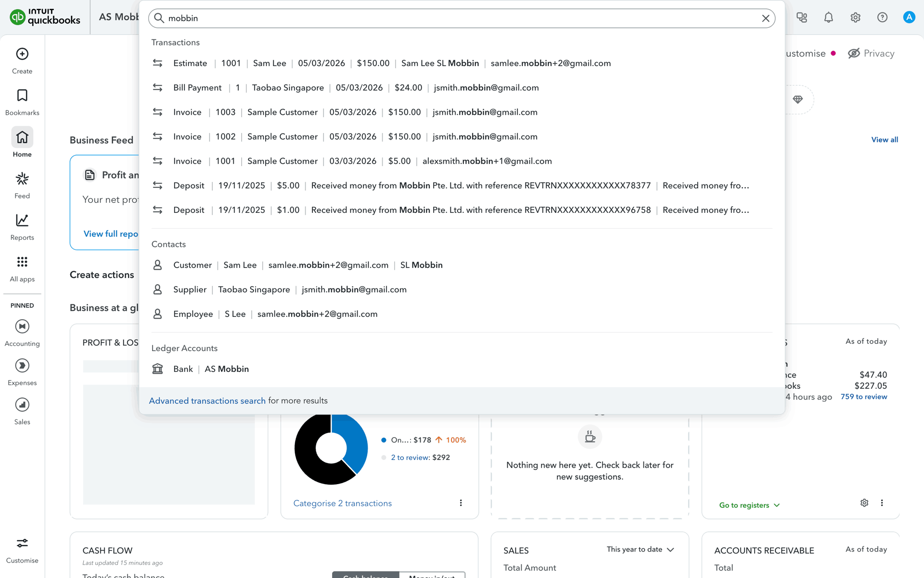This screenshot has height=578, width=924.
Task: Open Employee S Lee contact result
Action: pyautogui.click(x=462, y=314)
